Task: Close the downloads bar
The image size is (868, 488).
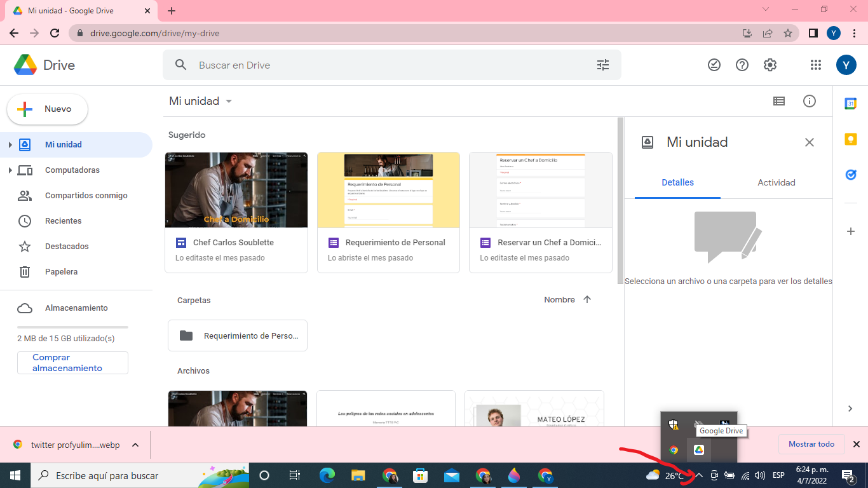Action: click(x=856, y=444)
